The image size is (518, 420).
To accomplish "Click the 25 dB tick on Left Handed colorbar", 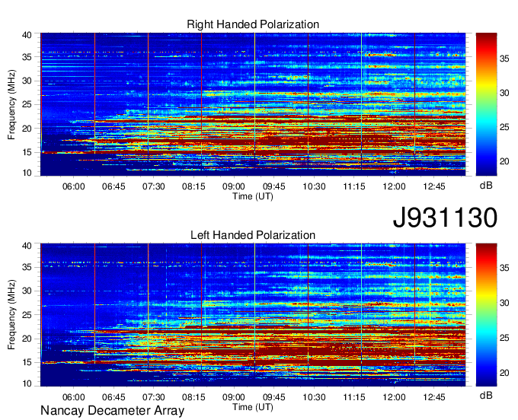I will coord(504,338).
